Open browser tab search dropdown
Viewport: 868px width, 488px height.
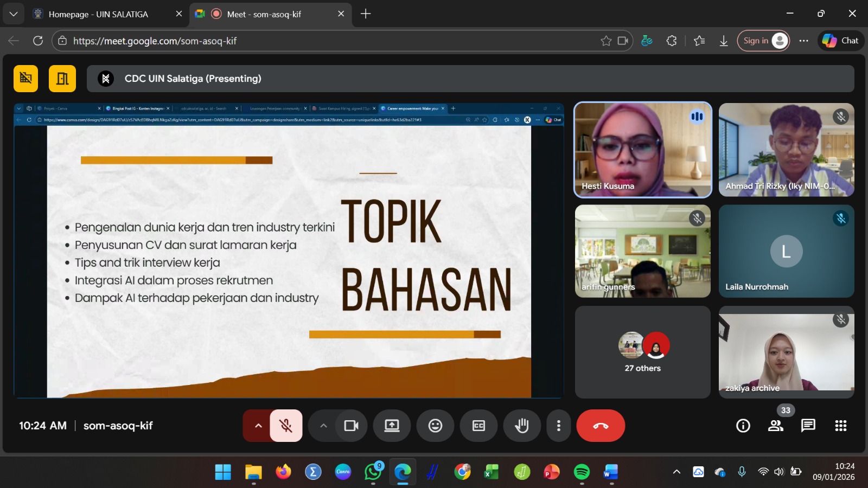pos(14,14)
